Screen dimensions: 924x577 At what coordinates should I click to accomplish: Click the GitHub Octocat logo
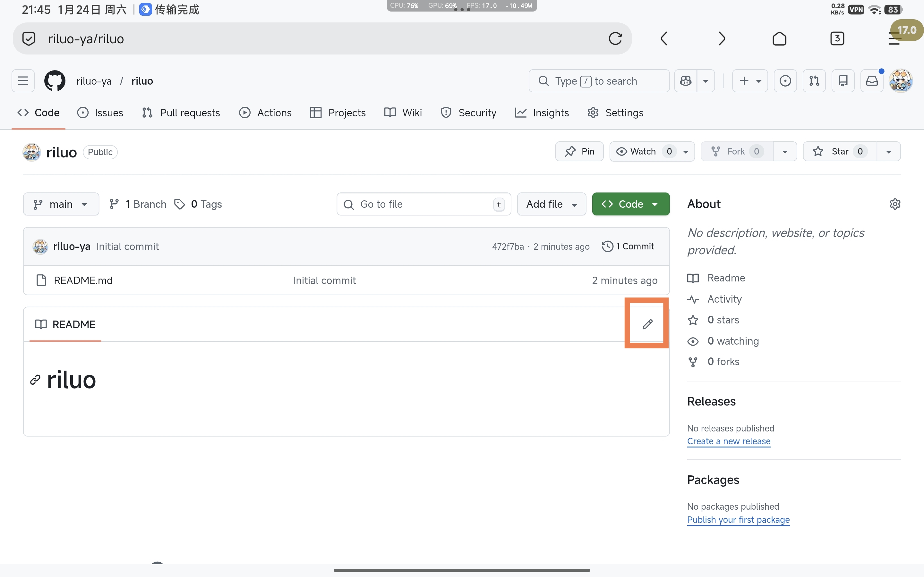55,81
